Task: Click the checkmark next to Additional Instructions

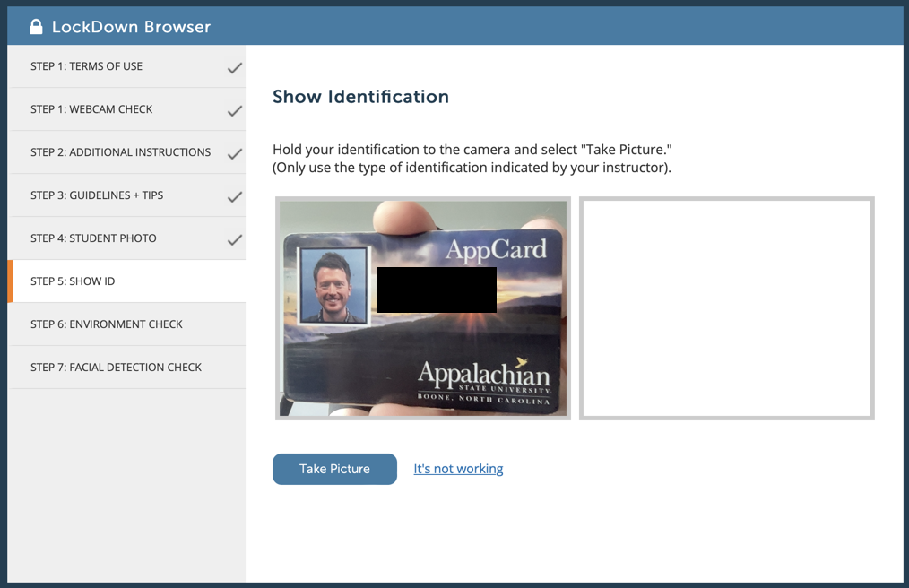Action: pos(235,153)
